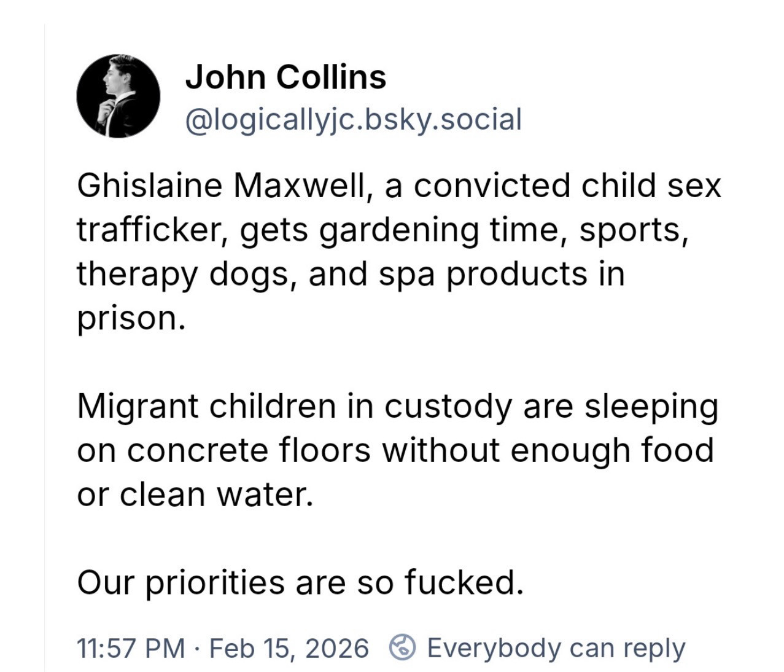Open the John Collins display name
Viewport: 784px width, 672px height.
tap(285, 77)
